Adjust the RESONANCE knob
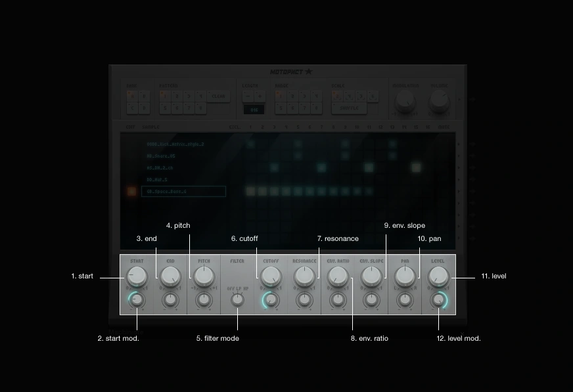Screen dimensions: 573x392 click(304, 276)
